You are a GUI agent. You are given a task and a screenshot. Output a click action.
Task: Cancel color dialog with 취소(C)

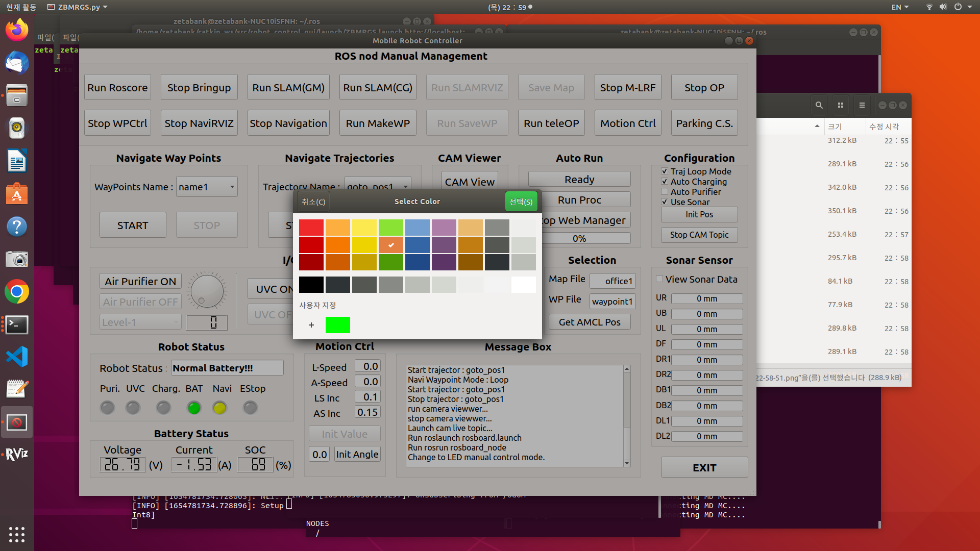click(x=313, y=202)
